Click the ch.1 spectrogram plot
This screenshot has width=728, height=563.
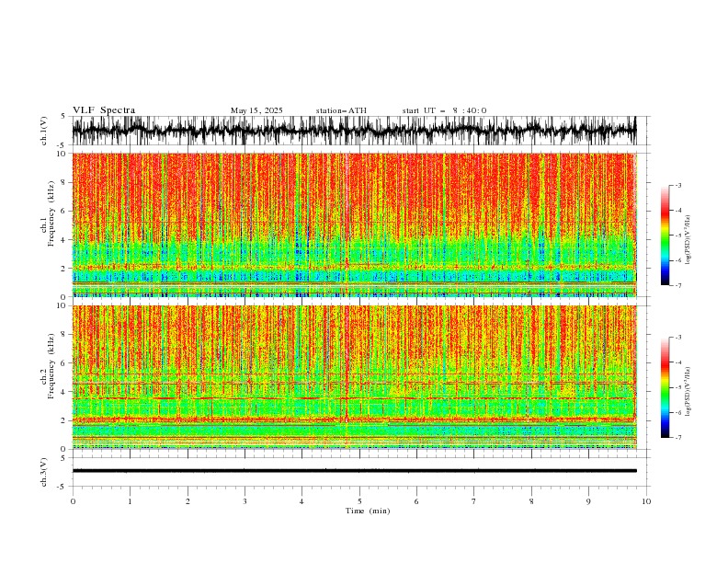tap(354, 224)
